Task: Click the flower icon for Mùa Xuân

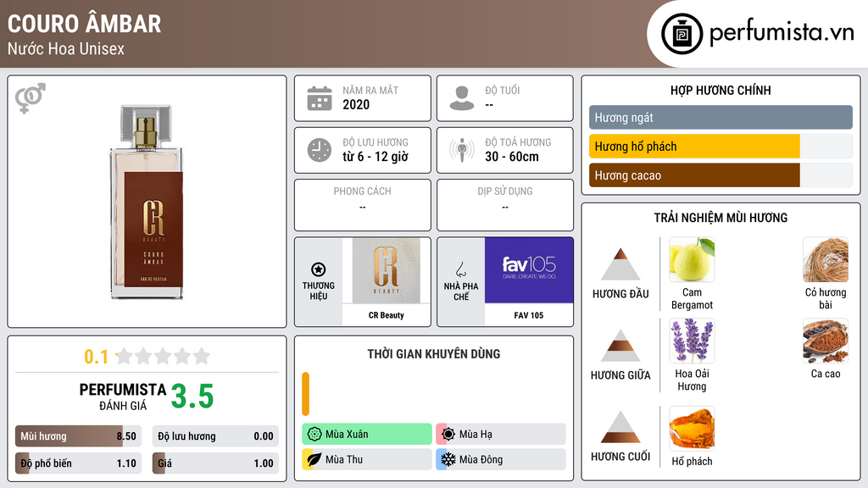Action: 314,434
